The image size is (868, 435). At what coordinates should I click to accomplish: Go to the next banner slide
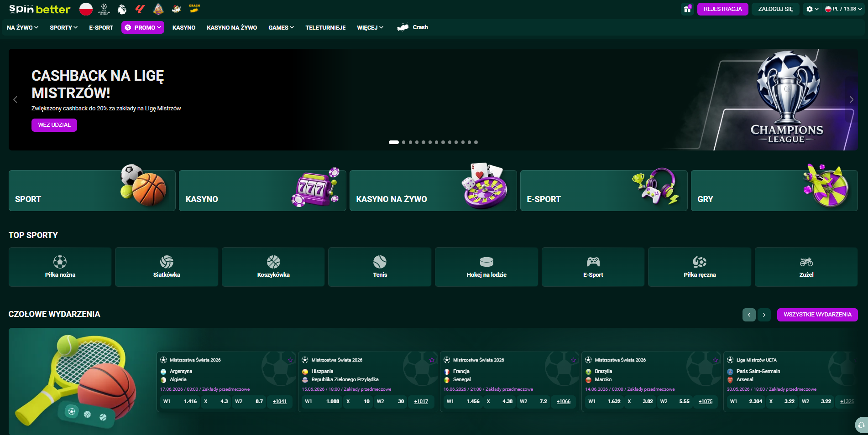pyautogui.click(x=851, y=99)
